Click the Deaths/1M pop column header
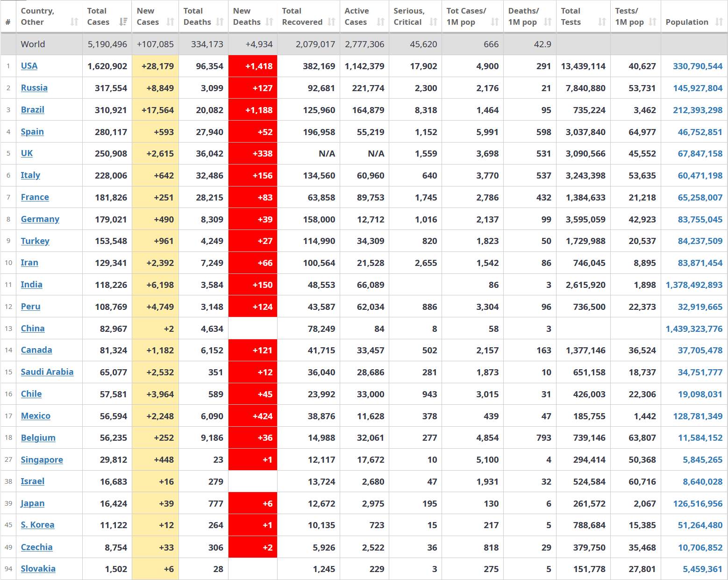Screen dimensions: 728x580 click(523, 16)
